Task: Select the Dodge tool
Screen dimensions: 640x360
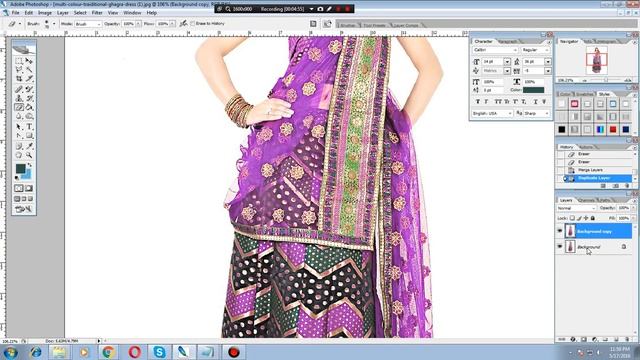Action: coord(29,116)
